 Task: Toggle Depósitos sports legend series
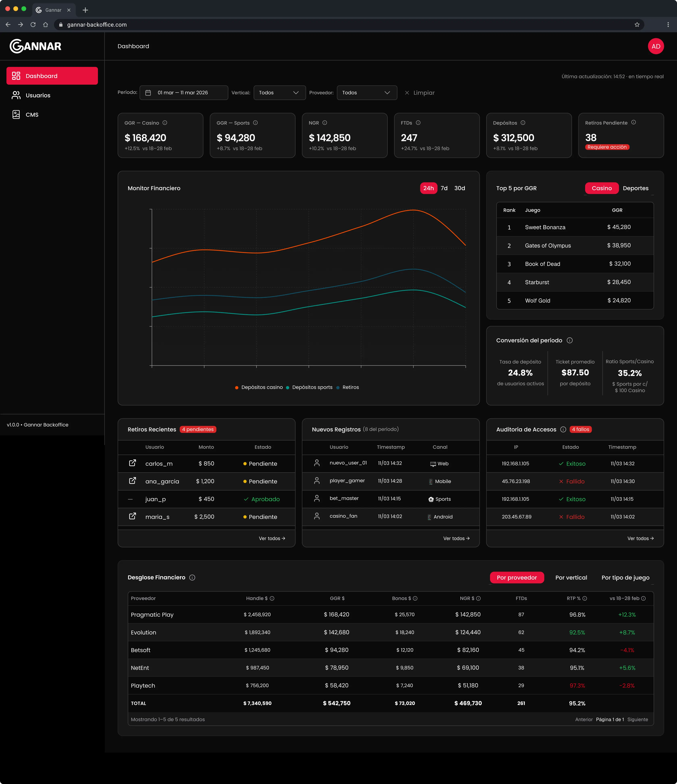click(309, 387)
